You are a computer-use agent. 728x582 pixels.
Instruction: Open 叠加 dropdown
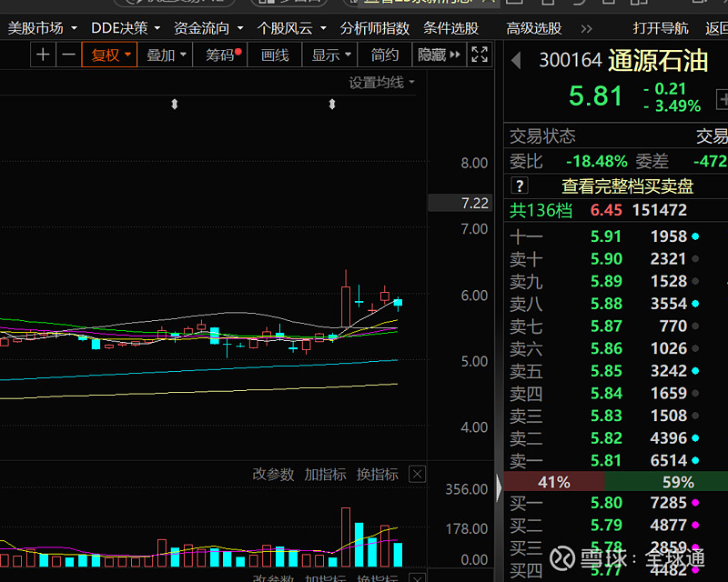(x=166, y=55)
